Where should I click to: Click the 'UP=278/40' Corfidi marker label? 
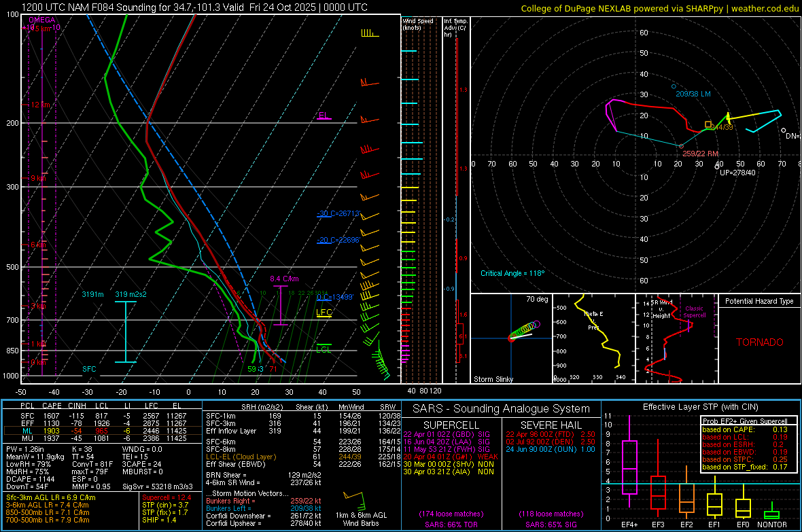[x=737, y=173]
